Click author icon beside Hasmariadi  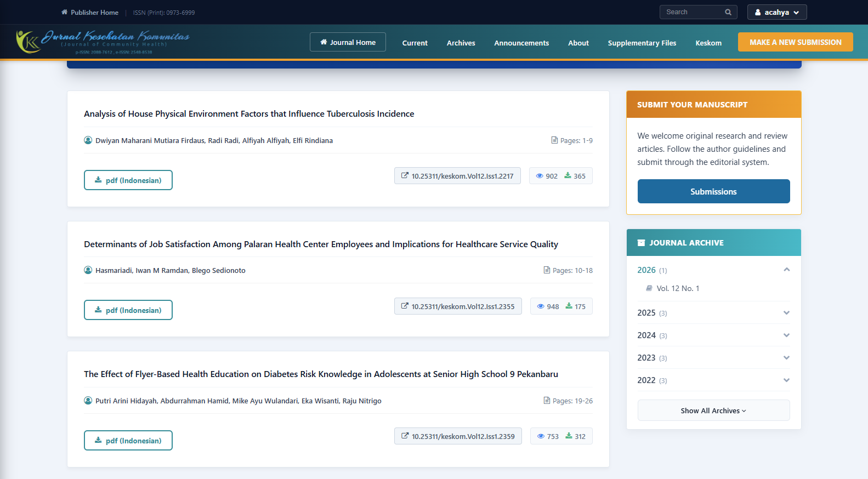click(x=88, y=270)
